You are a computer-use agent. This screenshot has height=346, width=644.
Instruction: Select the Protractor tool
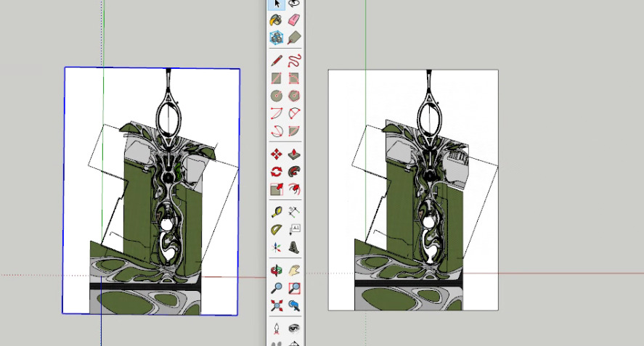click(x=277, y=230)
